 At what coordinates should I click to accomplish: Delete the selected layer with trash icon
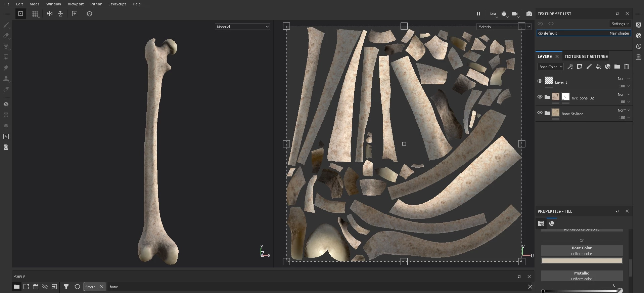[x=626, y=67]
